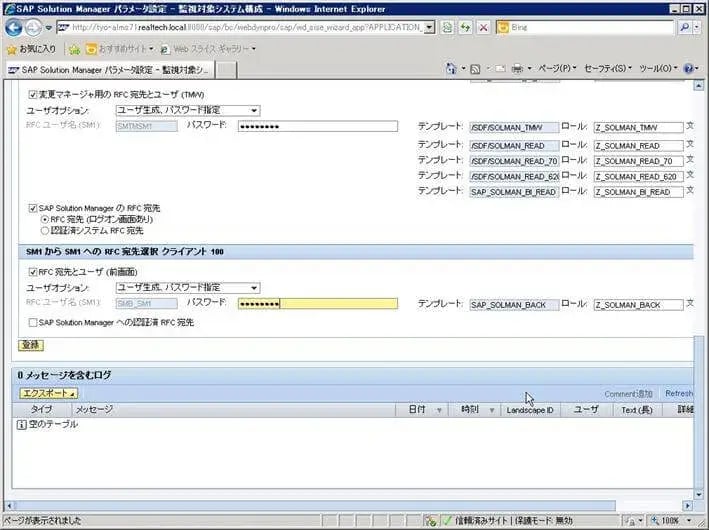Click the Refresh link in log panel
This screenshot has height=530, width=709.
(679, 393)
